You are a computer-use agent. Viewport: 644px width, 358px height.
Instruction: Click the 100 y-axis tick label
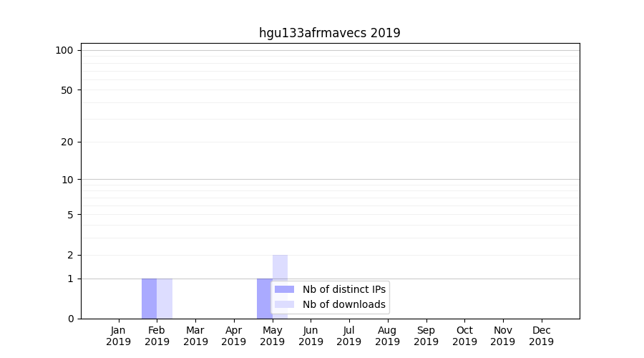64,50
